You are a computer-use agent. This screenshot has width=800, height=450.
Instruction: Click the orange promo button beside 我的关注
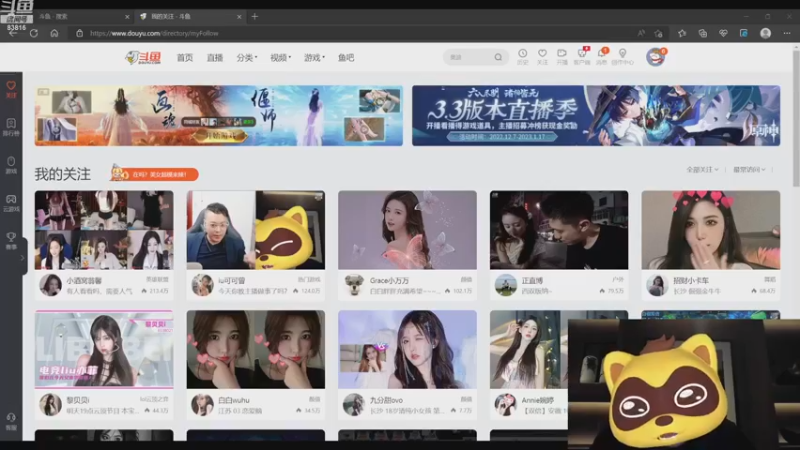point(155,174)
